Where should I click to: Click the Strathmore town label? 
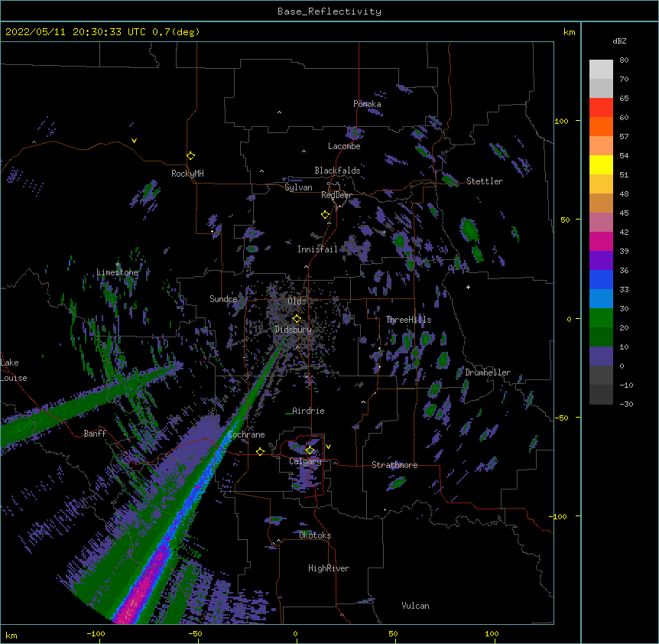pyautogui.click(x=394, y=465)
